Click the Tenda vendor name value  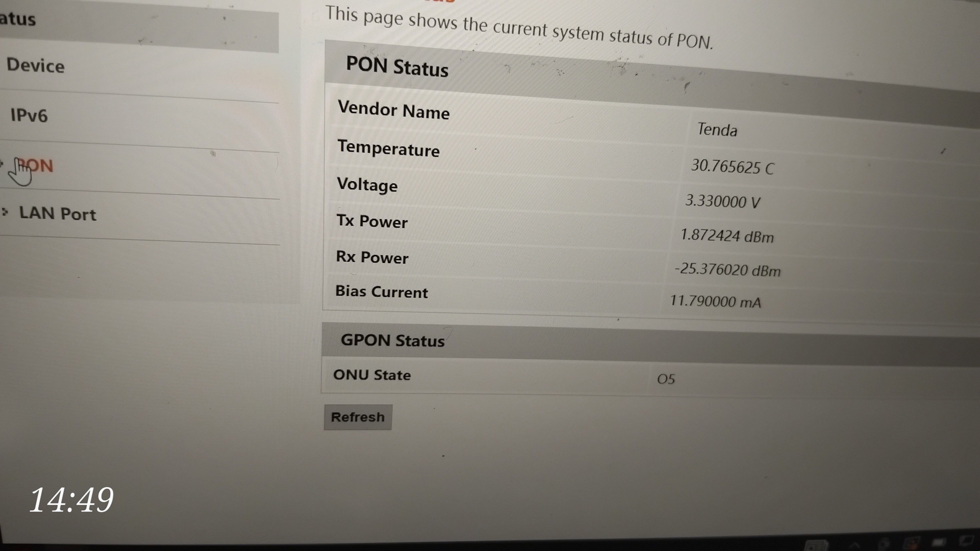[717, 130]
